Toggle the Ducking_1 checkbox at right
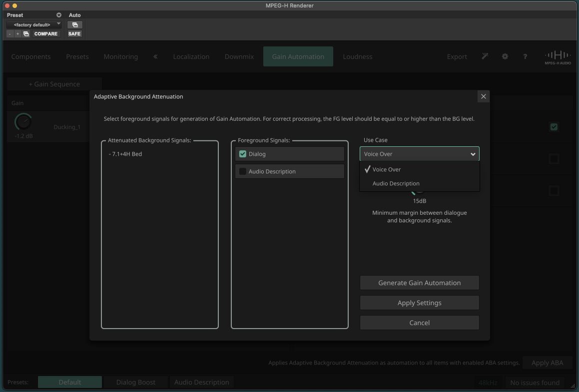Viewport: 579px width, 392px height. (x=554, y=127)
